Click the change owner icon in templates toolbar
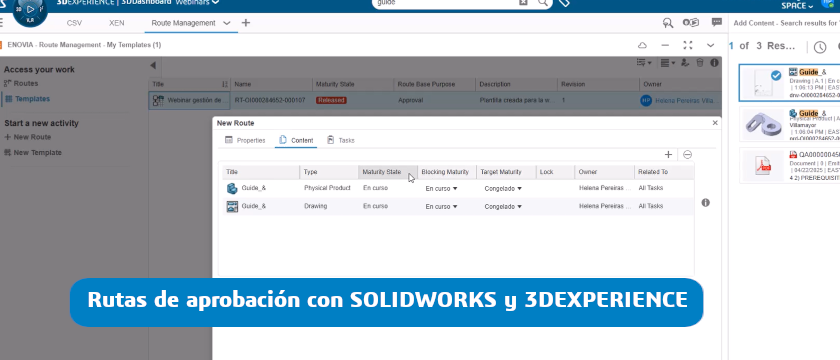Image resolution: width=840 pixels, height=360 pixels. click(x=685, y=63)
